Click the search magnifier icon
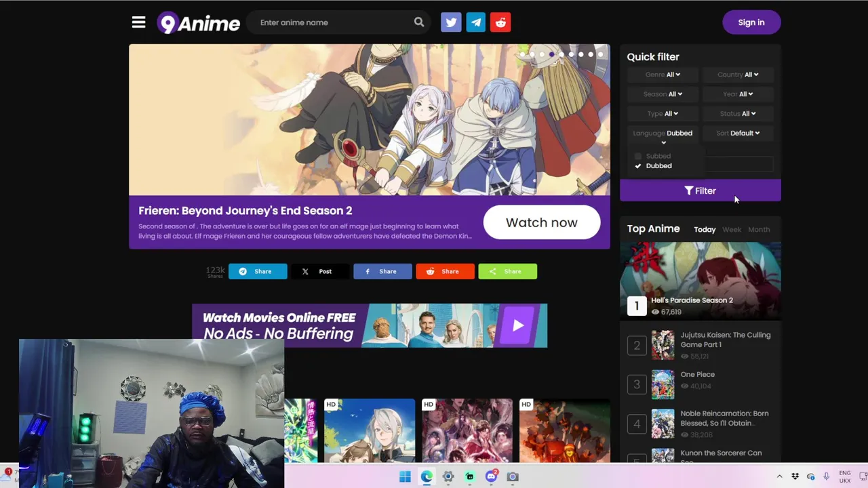 [419, 22]
